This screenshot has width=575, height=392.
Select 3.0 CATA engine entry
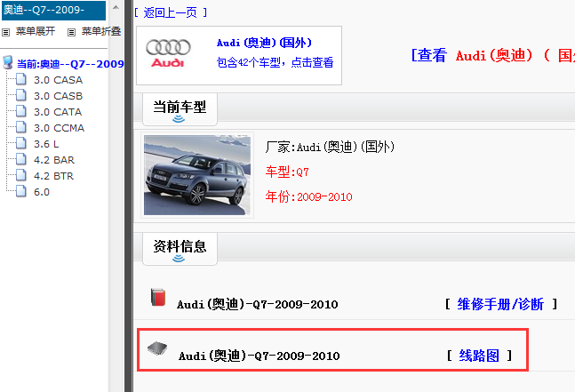point(58,112)
